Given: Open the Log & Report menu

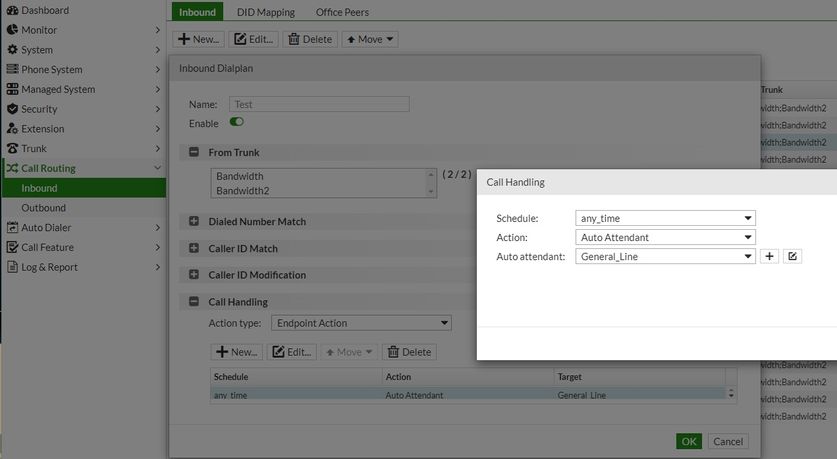Looking at the screenshot, I should pyautogui.click(x=84, y=267).
